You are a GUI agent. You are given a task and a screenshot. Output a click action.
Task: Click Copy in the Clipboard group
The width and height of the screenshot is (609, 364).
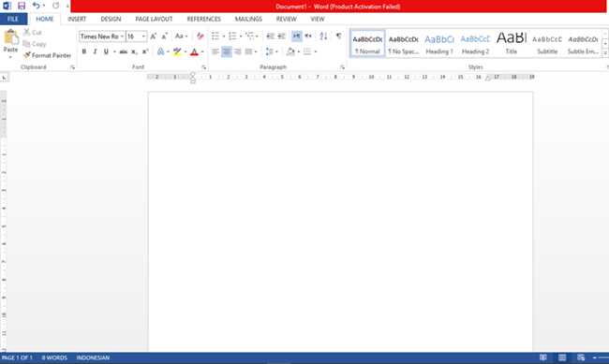coord(34,44)
